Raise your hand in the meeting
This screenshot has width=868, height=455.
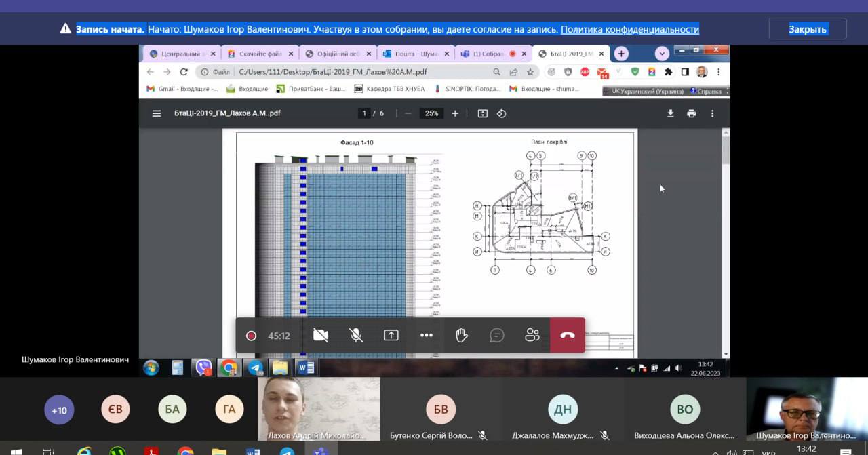[x=462, y=335]
